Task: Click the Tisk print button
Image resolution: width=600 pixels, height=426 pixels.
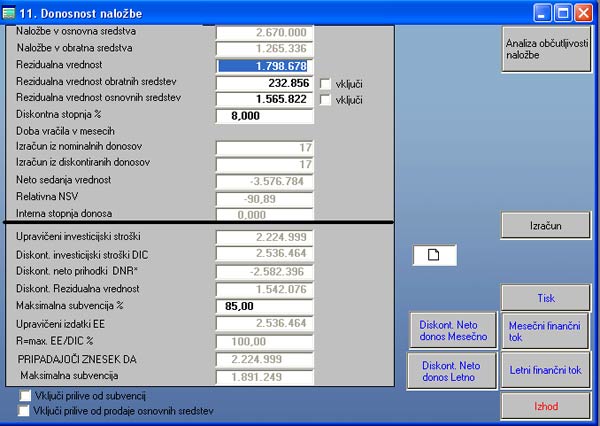Action: coord(544,297)
